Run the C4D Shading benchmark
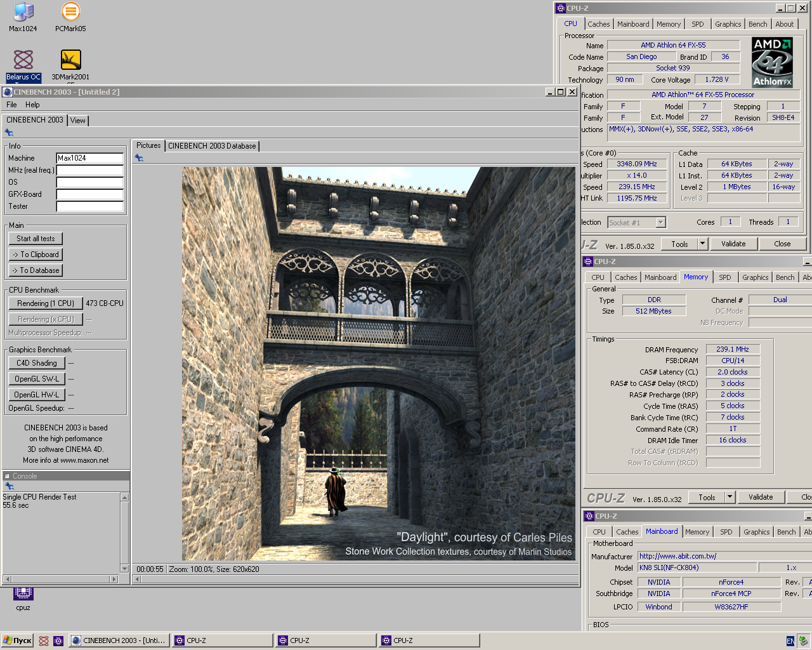The image size is (812, 650). click(x=37, y=363)
